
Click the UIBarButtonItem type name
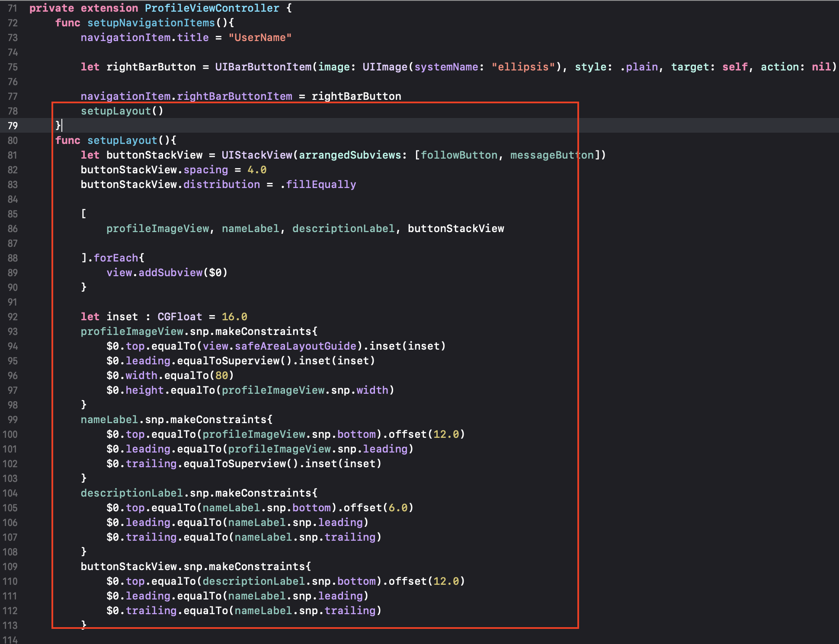pos(263,67)
